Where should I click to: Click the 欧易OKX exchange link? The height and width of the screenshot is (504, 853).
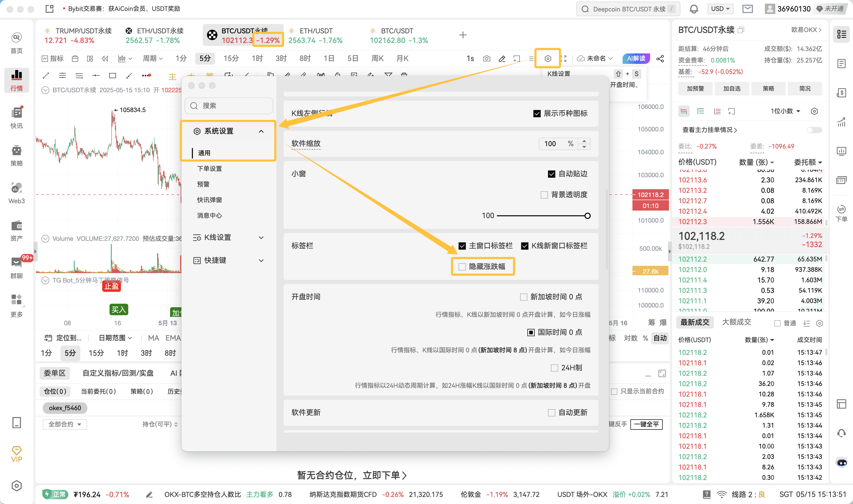pos(806,30)
